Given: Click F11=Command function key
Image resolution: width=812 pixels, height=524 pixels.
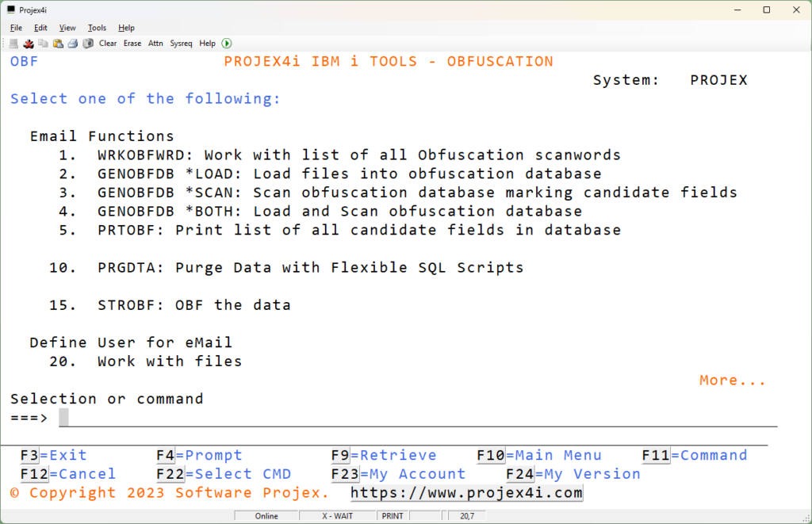Looking at the screenshot, I should pyautogui.click(x=695, y=455).
